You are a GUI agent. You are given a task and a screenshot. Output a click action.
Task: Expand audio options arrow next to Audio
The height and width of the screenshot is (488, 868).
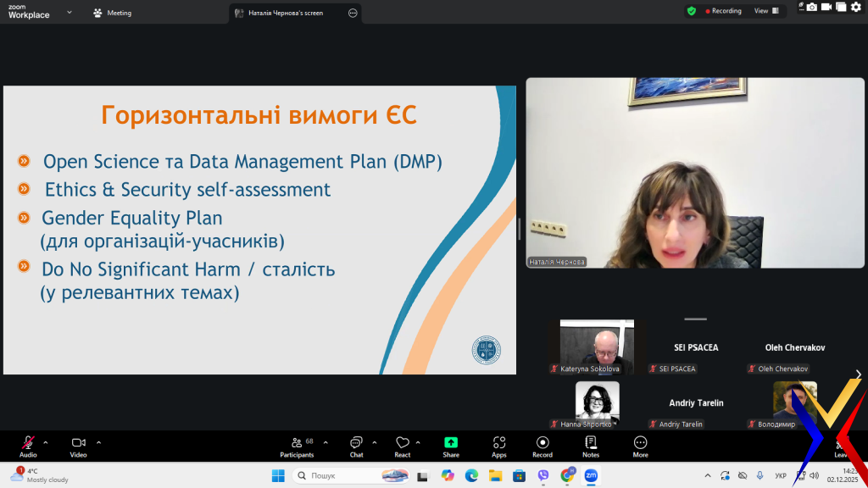click(x=46, y=442)
